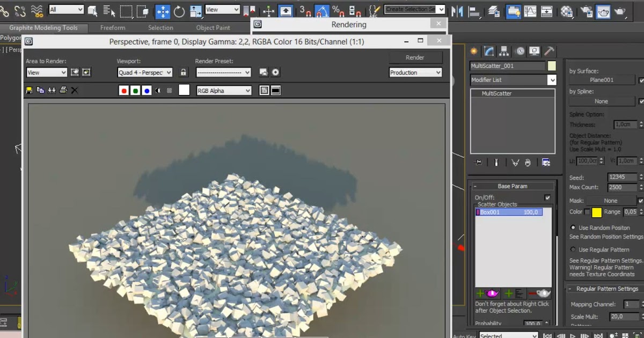Select the Select and Scale tool

(x=196, y=11)
